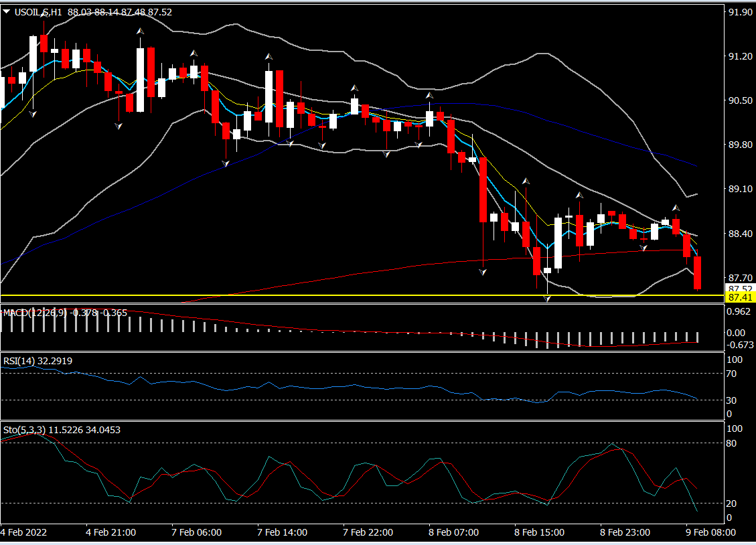Click the yellow 87.41 price tag
This screenshot has height=545, width=756.
click(740, 297)
